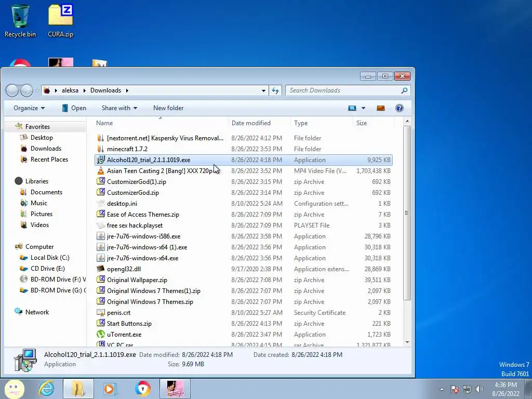Click Open in the toolbar
Image resolution: width=532 pixels, height=399 pixels.
click(x=74, y=108)
